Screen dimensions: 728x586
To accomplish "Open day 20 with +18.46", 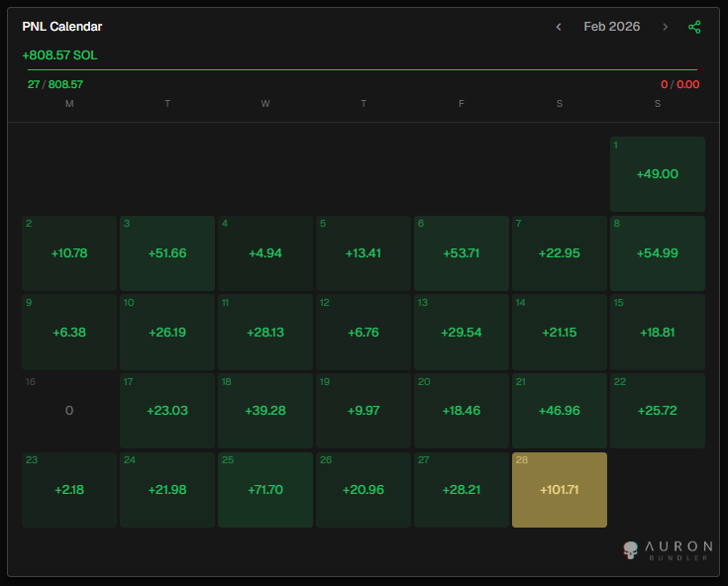I will tap(461, 411).
